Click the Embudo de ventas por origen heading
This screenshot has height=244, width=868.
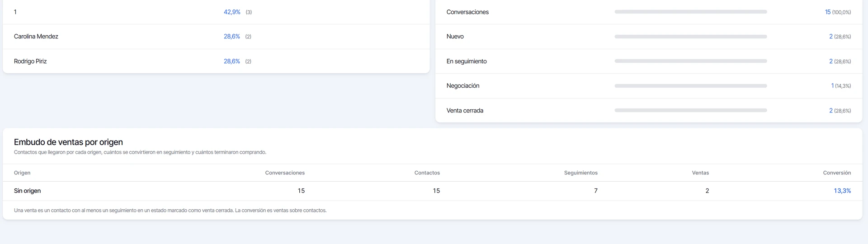[x=68, y=142]
